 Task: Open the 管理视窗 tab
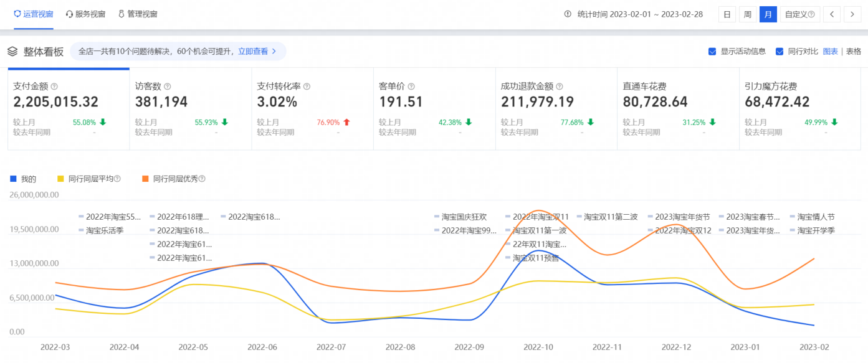[x=138, y=14]
